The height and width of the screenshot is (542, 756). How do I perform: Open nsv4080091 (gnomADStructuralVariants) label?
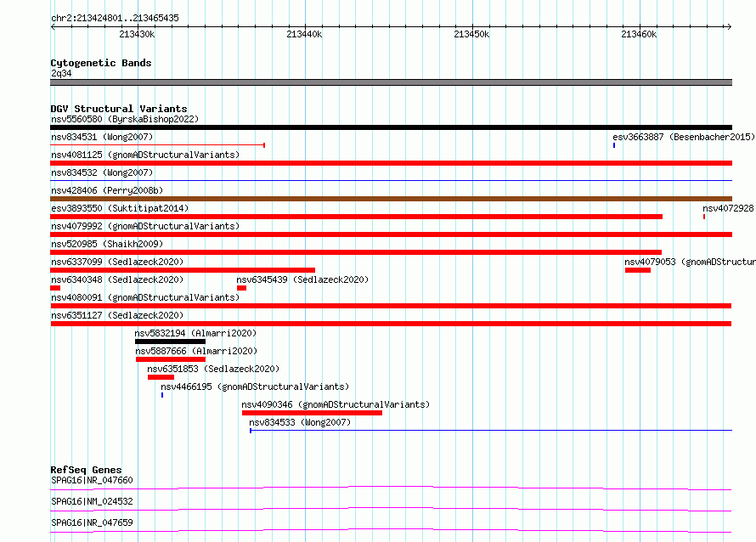pos(145,297)
